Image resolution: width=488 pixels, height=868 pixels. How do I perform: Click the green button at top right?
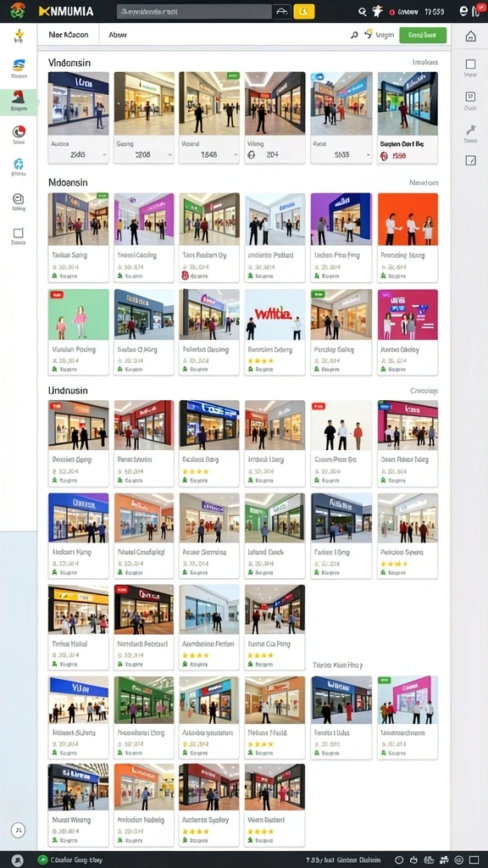tap(423, 35)
